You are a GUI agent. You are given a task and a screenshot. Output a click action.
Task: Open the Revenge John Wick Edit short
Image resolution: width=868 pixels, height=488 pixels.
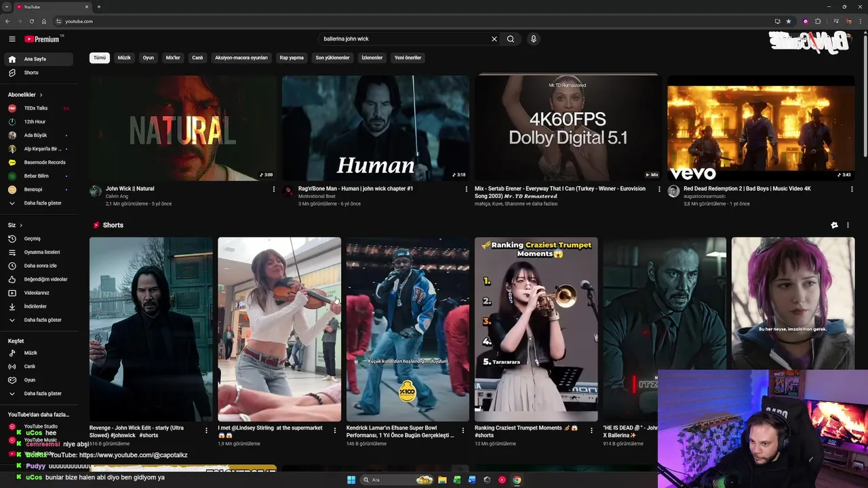pyautogui.click(x=151, y=329)
